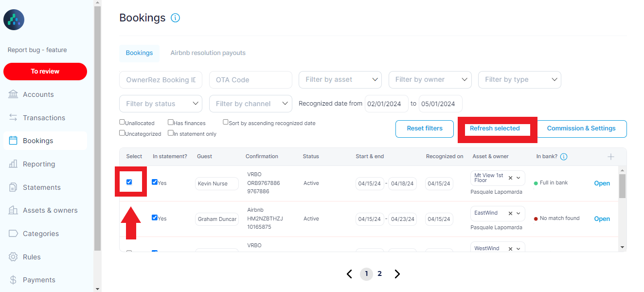Viewport: 644px width, 292px height.
Task: Enable In statement only checkbox
Action: [171, 133]
